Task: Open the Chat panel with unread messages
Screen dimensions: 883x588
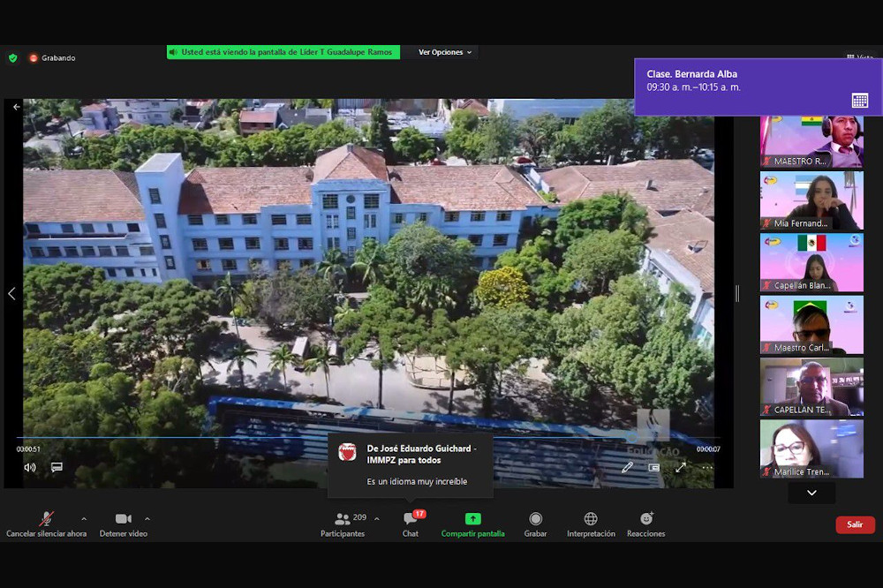Action: pyautogui.click(x=411, y=524)
